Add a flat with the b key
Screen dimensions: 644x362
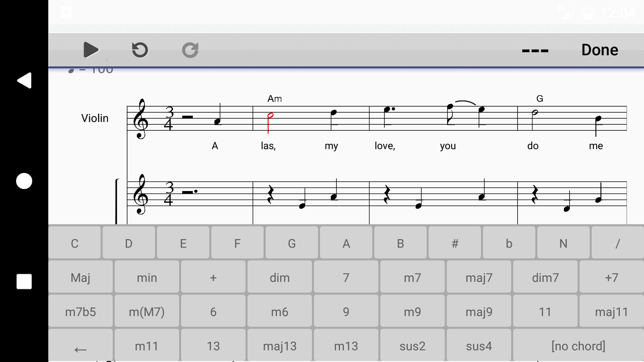pyautogui.click(x=509, y=243)
